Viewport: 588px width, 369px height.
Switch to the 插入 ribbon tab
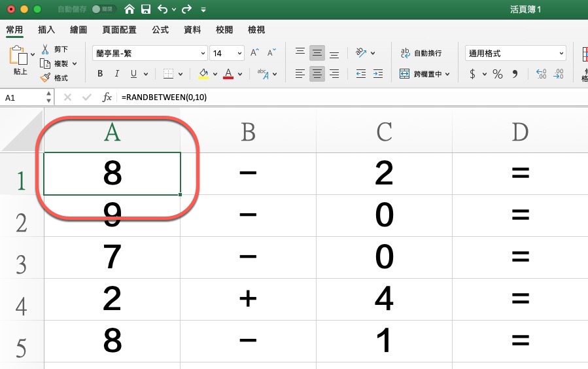point(46,30)
